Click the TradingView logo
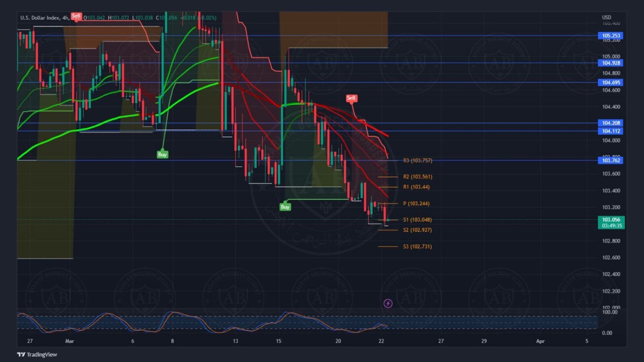This screenshot has width=644, height=362. coord(37,354)
